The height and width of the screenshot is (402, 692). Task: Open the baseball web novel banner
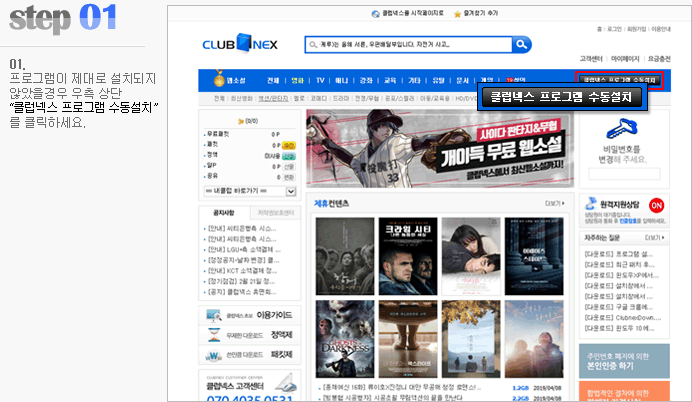[440, 148]
